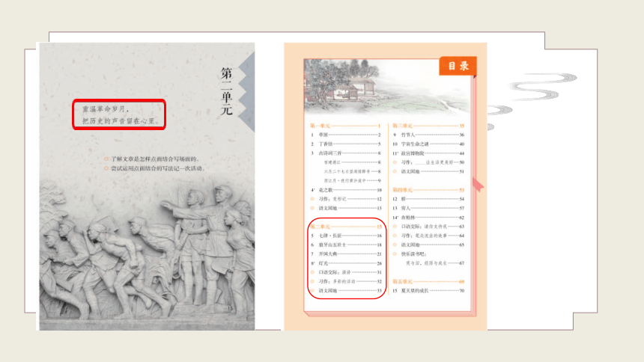Viewport: 644px width, 362px height.
Task: Click 语文园地 entry on page 13
Action: coord(345,208)
